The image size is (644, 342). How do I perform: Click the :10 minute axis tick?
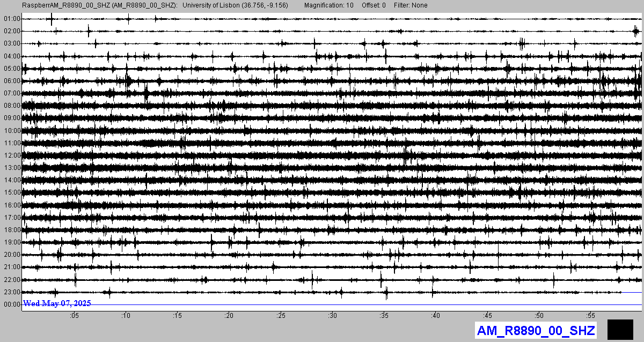[x=126, y=316]
